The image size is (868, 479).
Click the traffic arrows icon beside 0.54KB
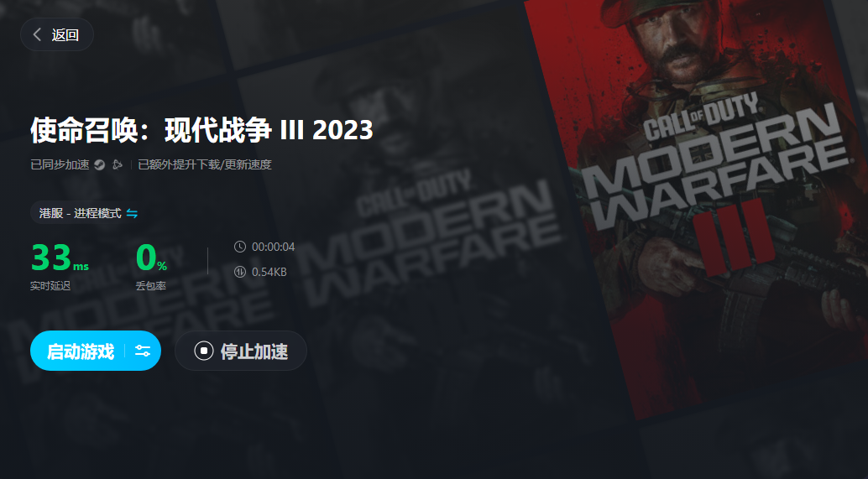[240, 272]
